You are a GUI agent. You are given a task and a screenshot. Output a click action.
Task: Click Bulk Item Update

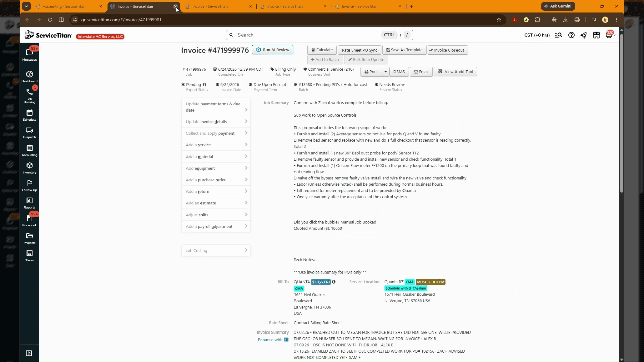point(366,60)
